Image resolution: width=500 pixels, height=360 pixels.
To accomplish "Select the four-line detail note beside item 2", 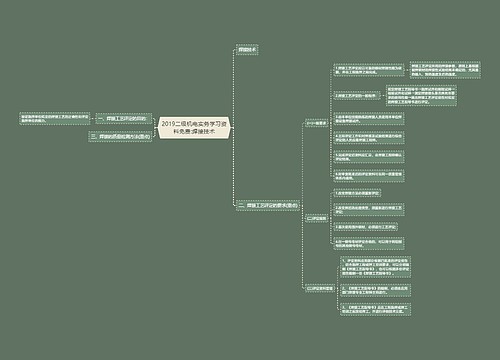I will [x=421, y=96].
